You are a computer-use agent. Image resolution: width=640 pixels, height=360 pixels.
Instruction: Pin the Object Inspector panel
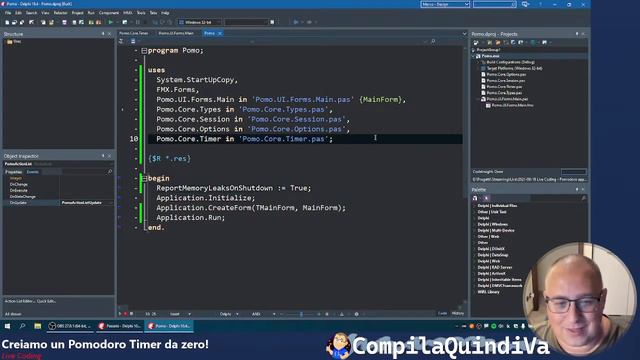tap(103, 156)
